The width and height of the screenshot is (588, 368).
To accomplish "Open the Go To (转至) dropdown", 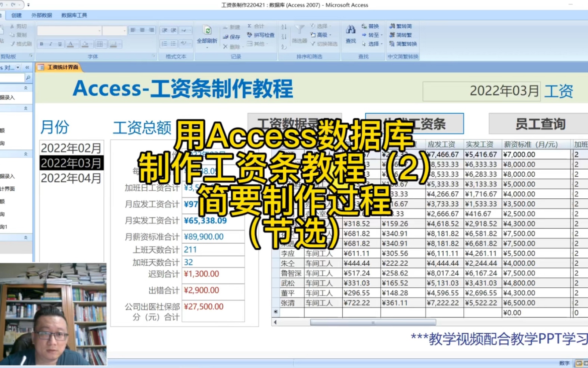I will pyautogui.click(x=372, y=35).
